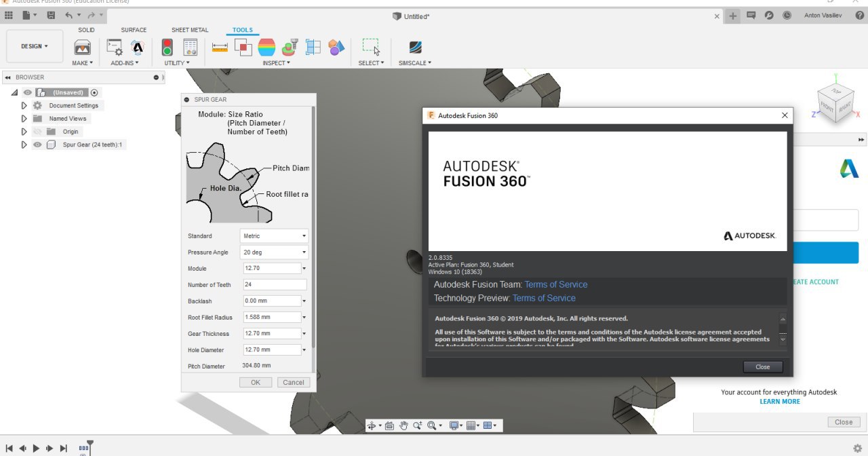This screenshot has width=868, height=456.
Task: Toggle visibility of the Origin folder
Action: tap(37, 132)
